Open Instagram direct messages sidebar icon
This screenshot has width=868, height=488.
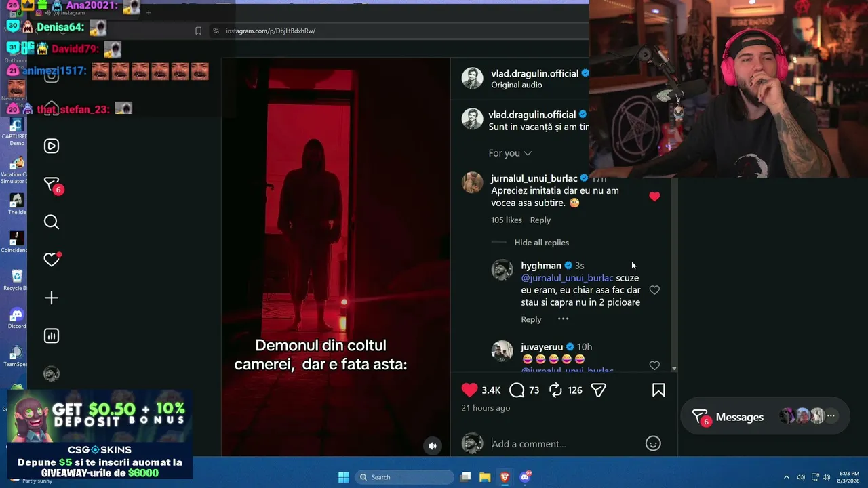[x=52, y=184]
